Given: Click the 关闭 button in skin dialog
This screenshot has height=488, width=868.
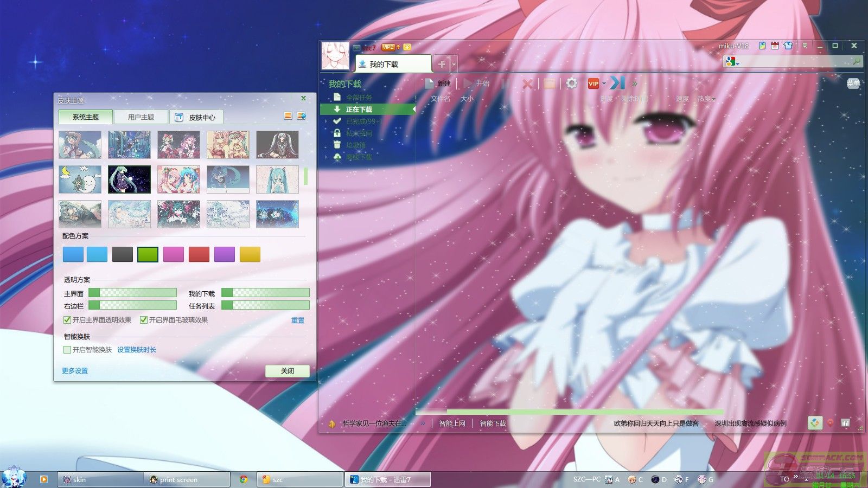Looking at the screenshot, I should (287, 371).
